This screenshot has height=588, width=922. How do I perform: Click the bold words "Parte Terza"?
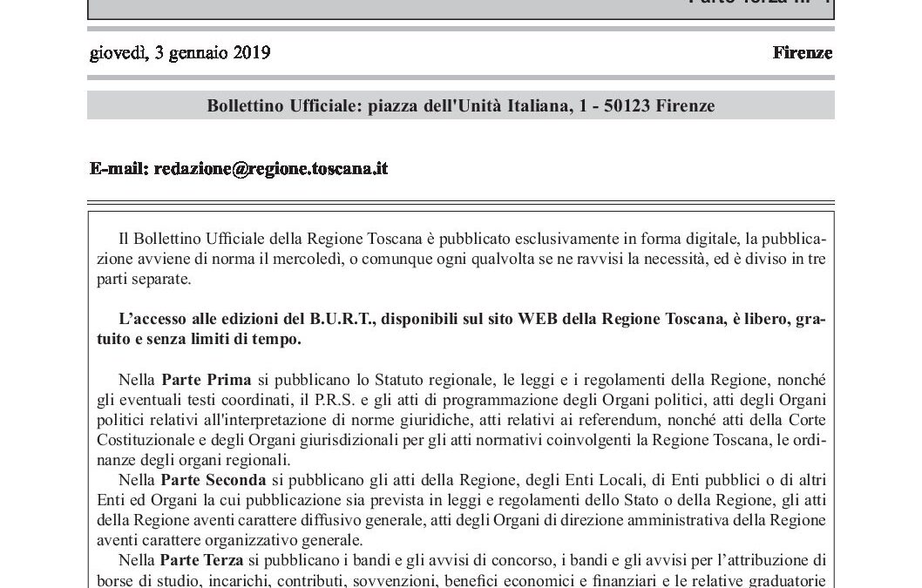pos(201,560)
